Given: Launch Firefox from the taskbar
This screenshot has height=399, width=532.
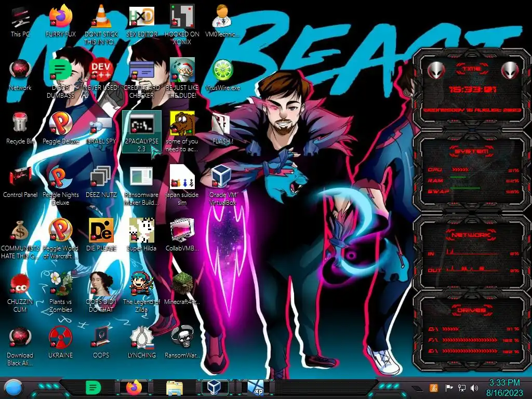Looking at the screenshot, I should coord(134,388).
